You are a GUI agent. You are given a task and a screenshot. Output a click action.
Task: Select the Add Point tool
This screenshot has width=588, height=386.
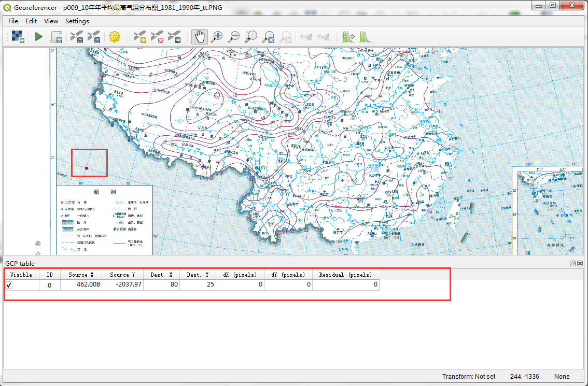[139, 37]
